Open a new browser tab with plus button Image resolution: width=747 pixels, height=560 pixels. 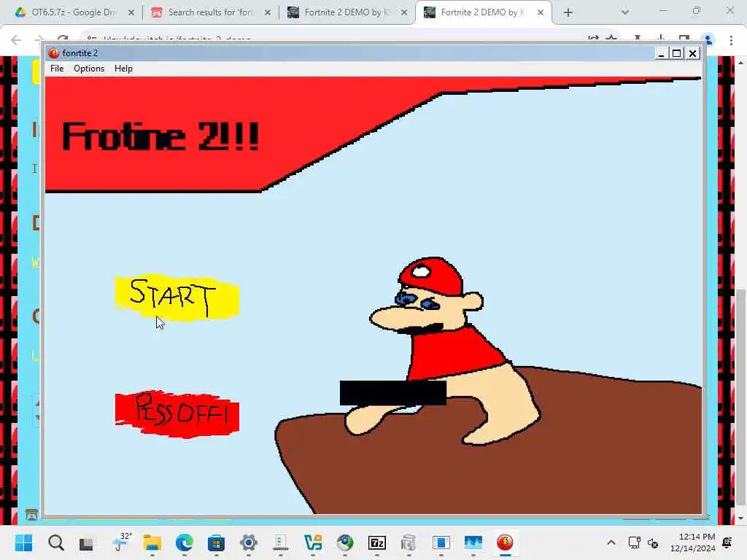[x=568, y=12]
